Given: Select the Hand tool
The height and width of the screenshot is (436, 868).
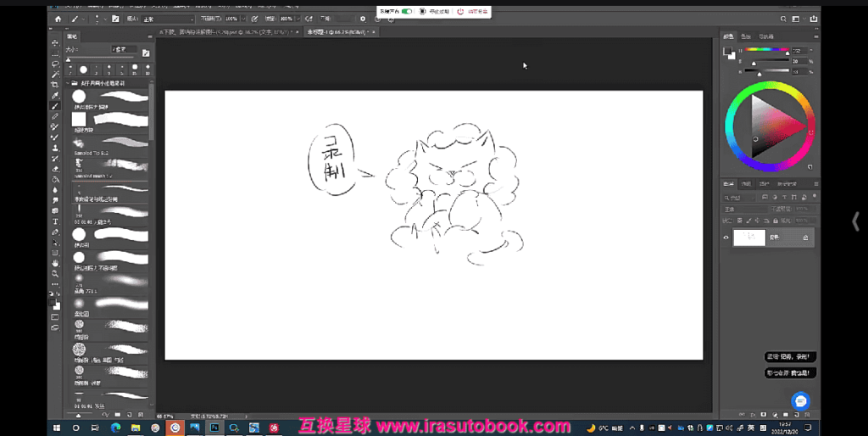Looking at the screenshot, I should (x=55, y=264).
